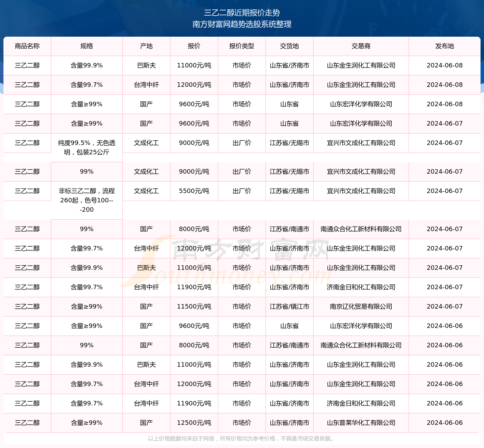This screenshot has width=484, height=448.
Task: Click the 报价类型 column header
Action: [x=242, y=46]
